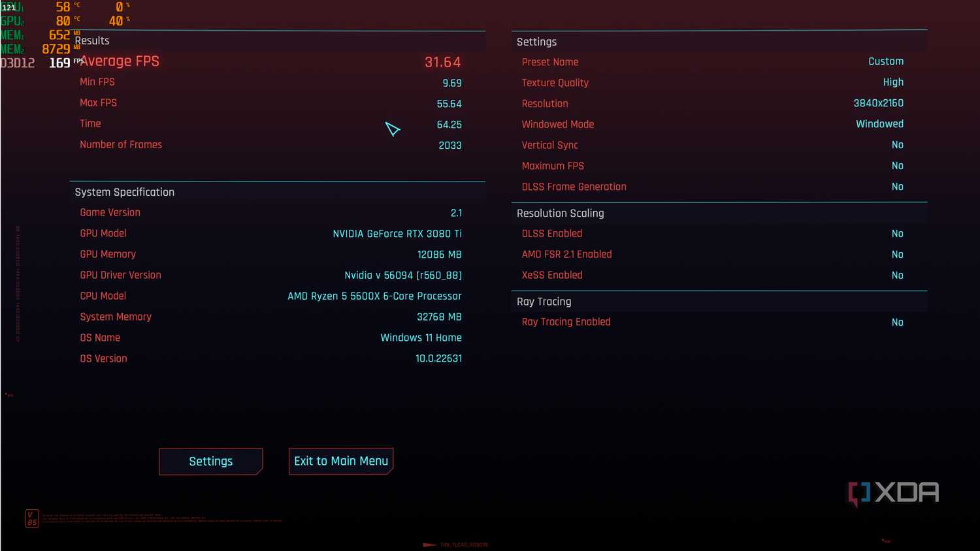Click the Min FPS value 9.69
Image resolution: width=980 pixels, height=551 pixels.
[452, 83]
